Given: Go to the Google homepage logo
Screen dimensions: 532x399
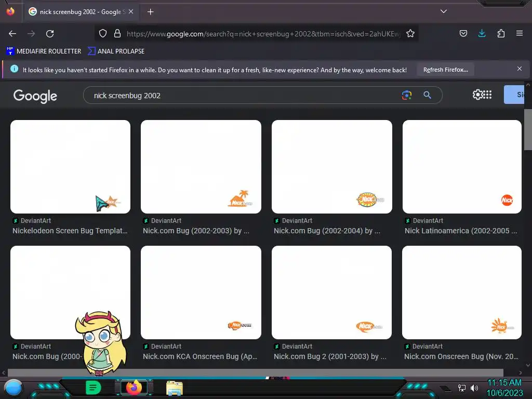Looking at the screenshot, I should (35, 96).
